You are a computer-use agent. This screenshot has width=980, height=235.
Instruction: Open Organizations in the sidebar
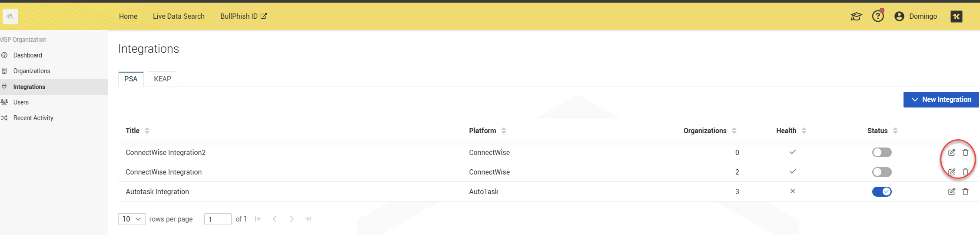[32, 71]
